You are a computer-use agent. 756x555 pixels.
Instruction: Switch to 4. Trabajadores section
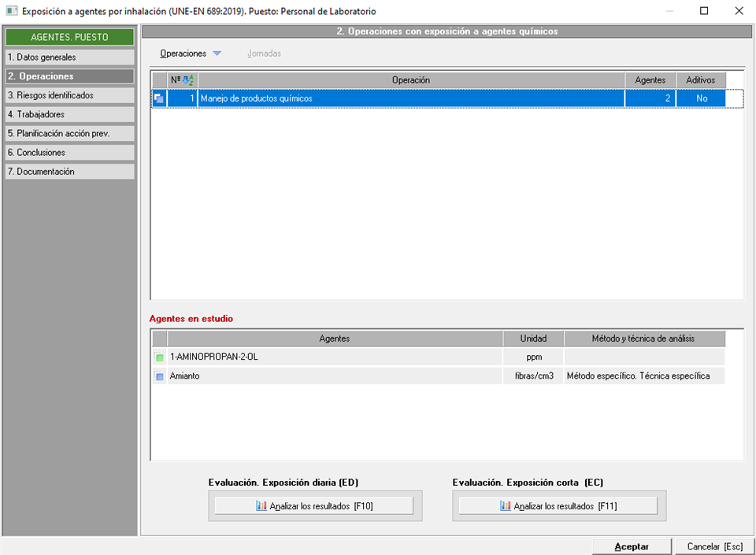(69, 114)
